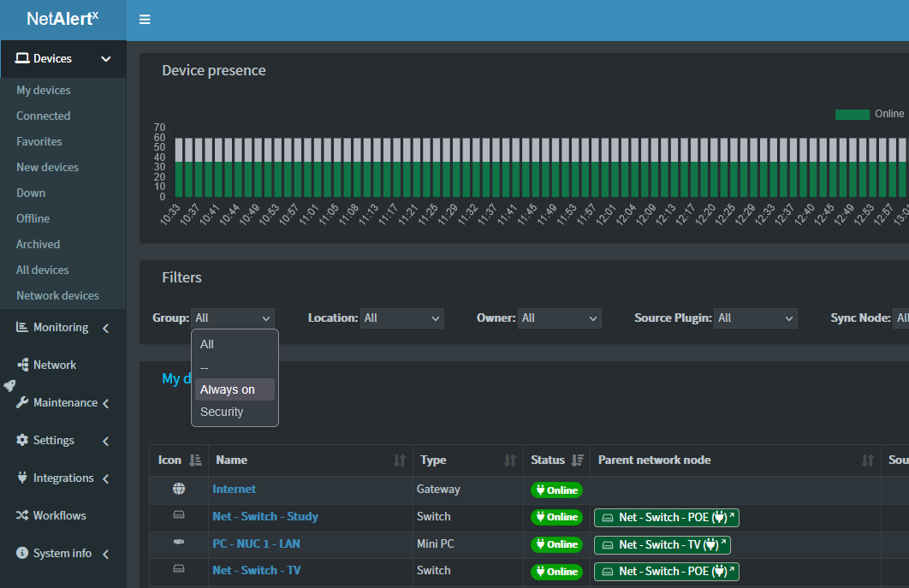Viewport: 909px width, 588px height.
Task: Sort the table by the Icon column
Action: tap(195, 460)
